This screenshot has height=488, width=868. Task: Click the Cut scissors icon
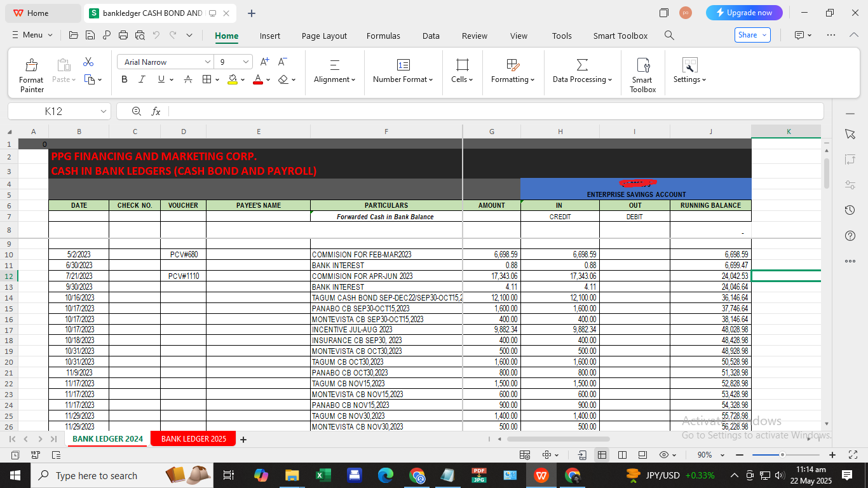(x=88, y=62)
